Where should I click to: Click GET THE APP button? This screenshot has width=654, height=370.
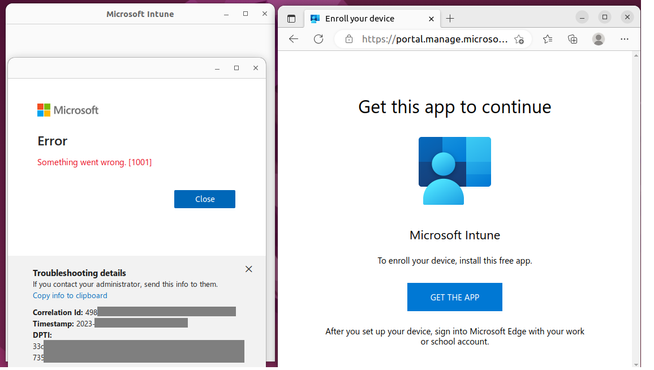455,297
